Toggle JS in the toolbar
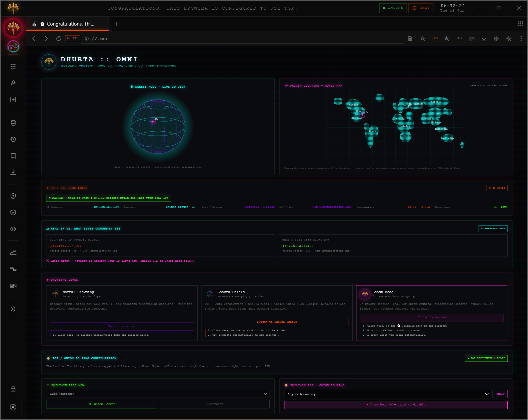The image size is (528, 420). click(459, 38)
